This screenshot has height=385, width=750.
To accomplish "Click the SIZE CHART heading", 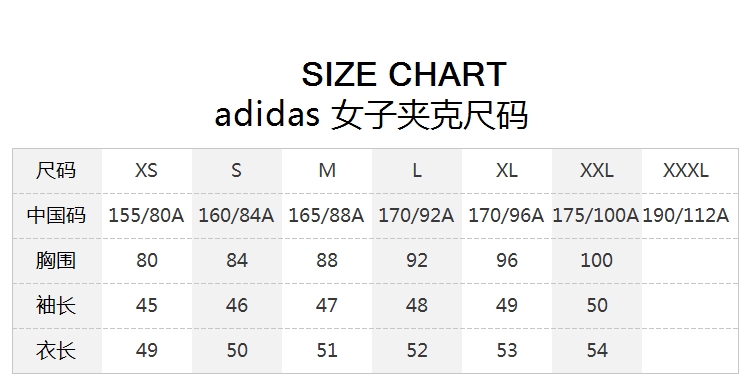I will 404,74.
